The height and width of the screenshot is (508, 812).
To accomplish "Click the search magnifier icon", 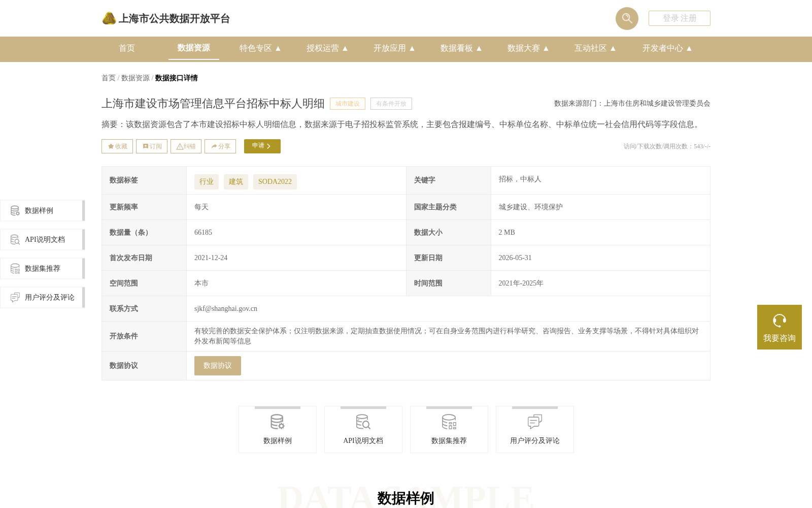I will pos(627,18).
